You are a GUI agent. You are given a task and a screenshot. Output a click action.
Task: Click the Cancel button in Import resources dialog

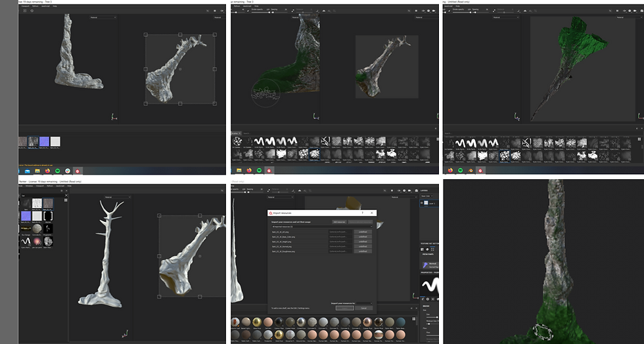pos(363,308)
